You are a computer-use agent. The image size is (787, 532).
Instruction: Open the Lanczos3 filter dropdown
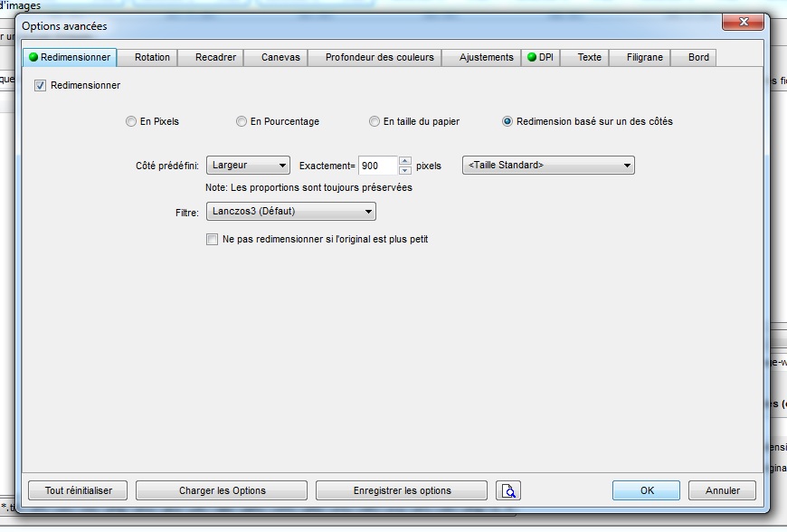[291, 212]
